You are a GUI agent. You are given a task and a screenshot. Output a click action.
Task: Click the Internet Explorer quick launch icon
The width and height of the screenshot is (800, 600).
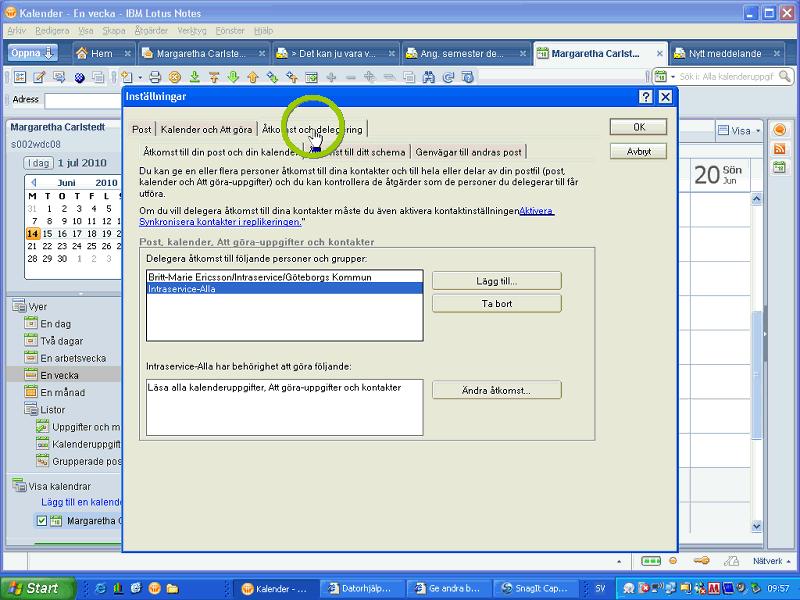click(x=100, y=588)
